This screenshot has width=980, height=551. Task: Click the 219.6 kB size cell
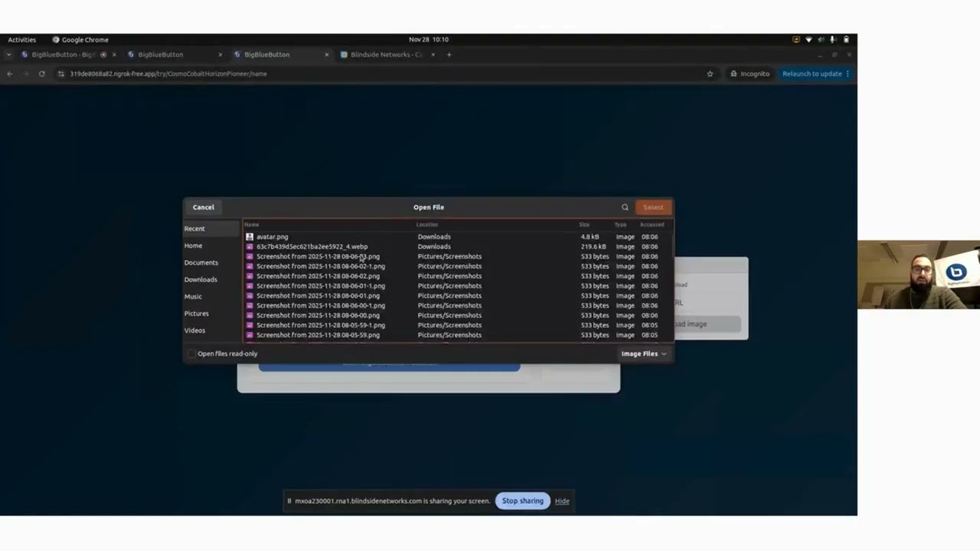coord(593,246)
